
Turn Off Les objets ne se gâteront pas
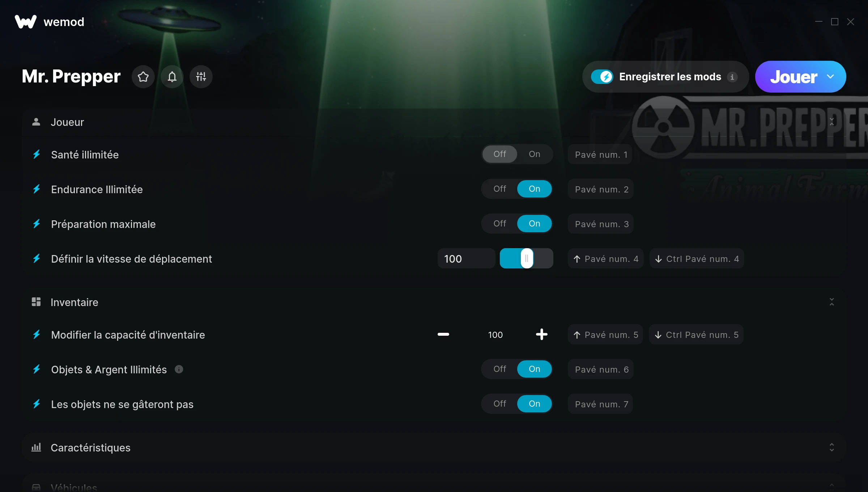click(x=500, y=404)
